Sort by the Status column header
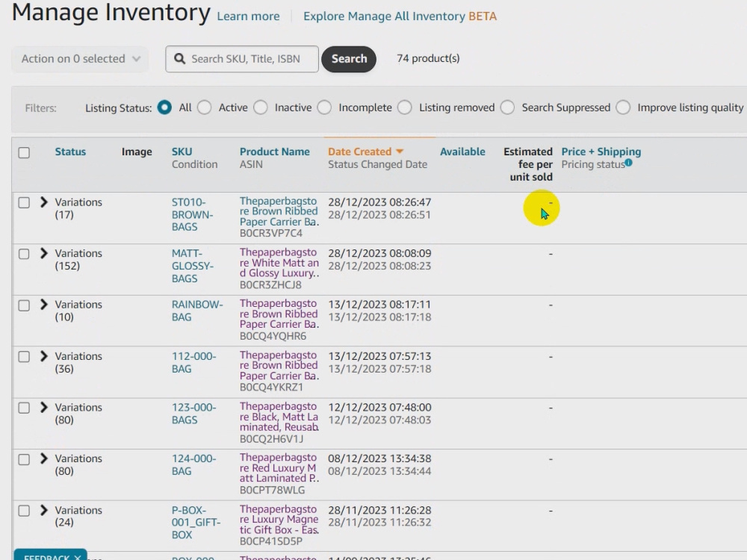This screenshot has height=560, width=747. pyautogui.click(x=70, y=152)
